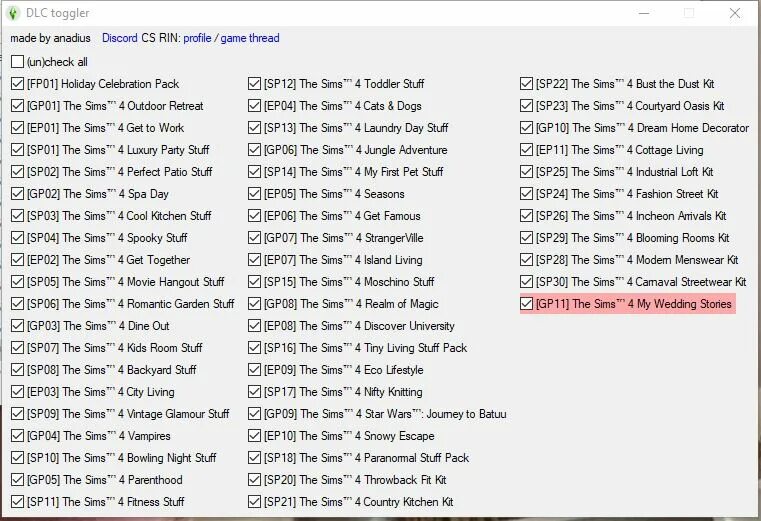
Task: Toggle SP14 My First Pet Stuff
Action: (x=254, y=171)
